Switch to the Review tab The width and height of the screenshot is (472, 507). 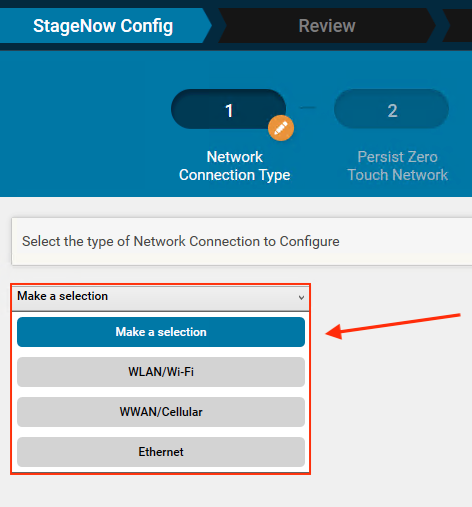point(327,26)
